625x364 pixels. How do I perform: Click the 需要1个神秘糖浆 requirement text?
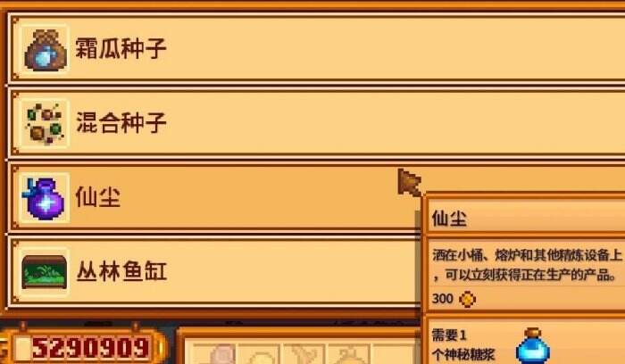pos(463,345)
